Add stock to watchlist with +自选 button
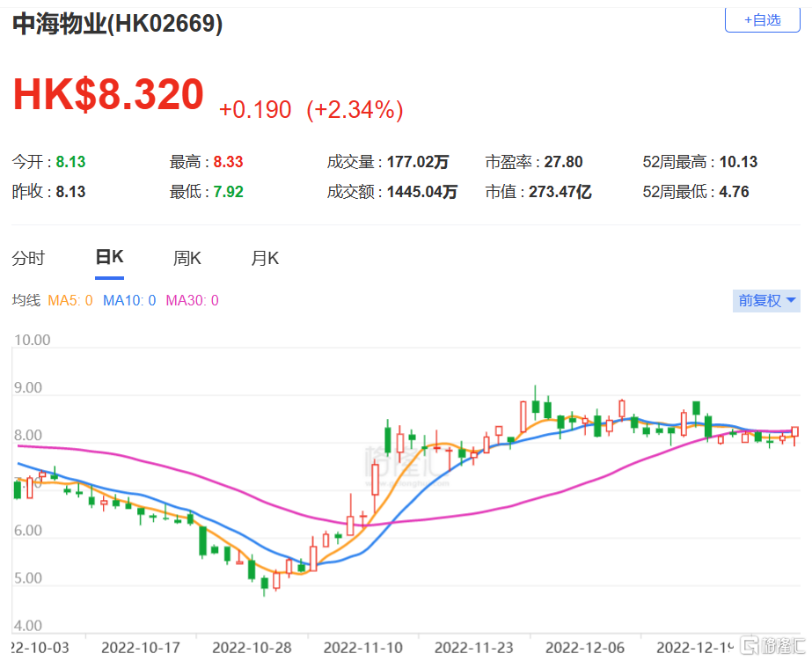The width and height of the screenshot is (812, 661). [x=762, y=20]
